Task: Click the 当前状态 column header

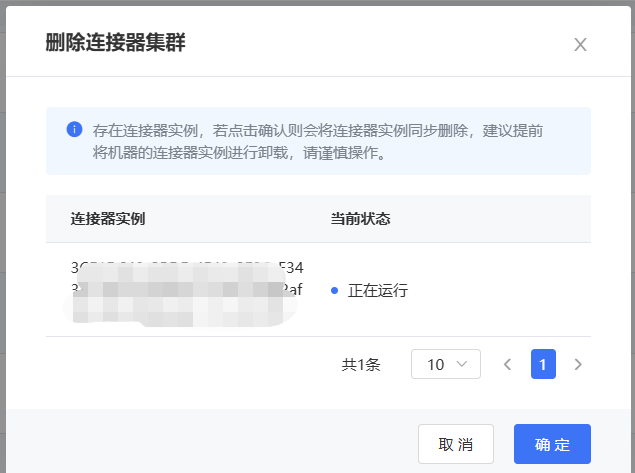Action: point(360,219)
